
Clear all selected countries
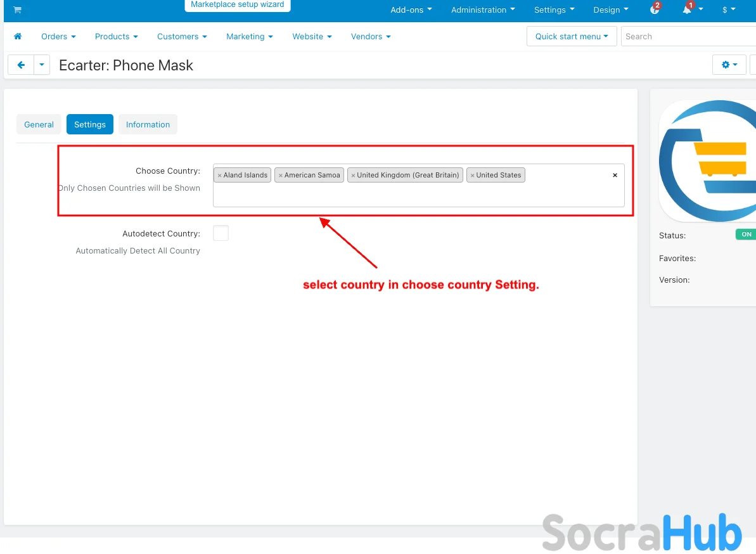[x=615, y=175]
